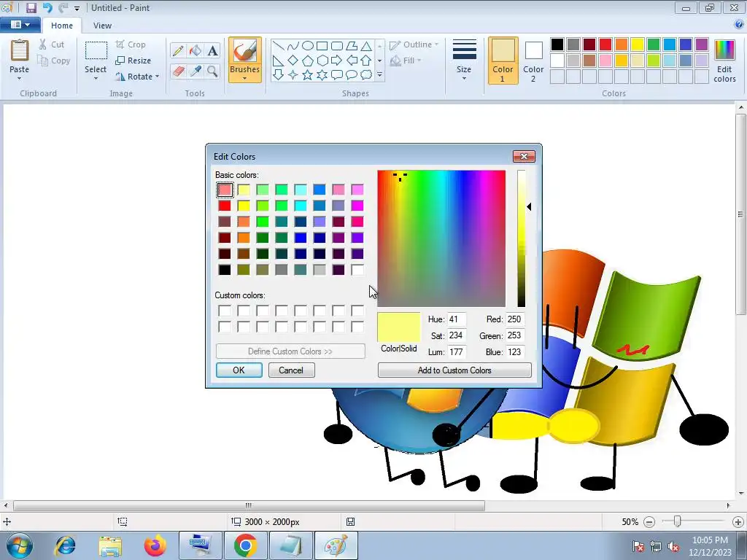Open Windows Explorer folder from taskbar
The width and height of the screenshot is (747, 560).
pyautogui.click(x=110, y=545)
